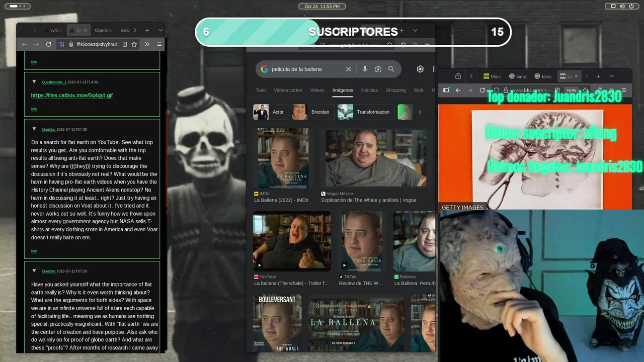Click the BBC padlock site info icon
The height and width of the screenshot is (362, 644).
505,90
